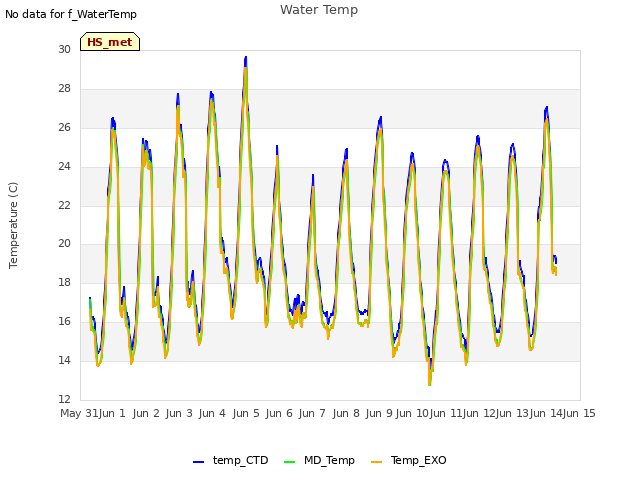640x480 pixels.
Task: Click the Jun 10 x-axis label
Action: tap(412, 413)
